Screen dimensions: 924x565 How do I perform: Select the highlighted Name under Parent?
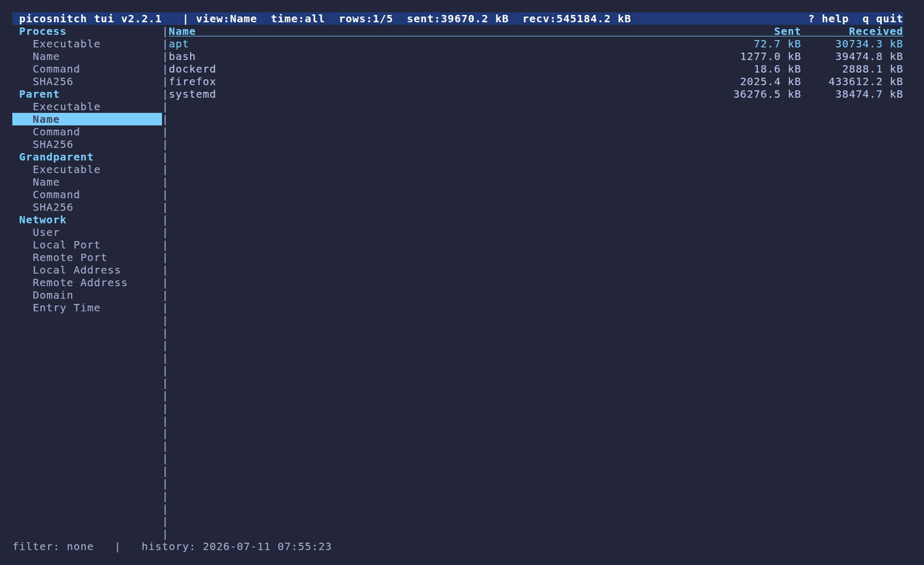coord(87,120)
